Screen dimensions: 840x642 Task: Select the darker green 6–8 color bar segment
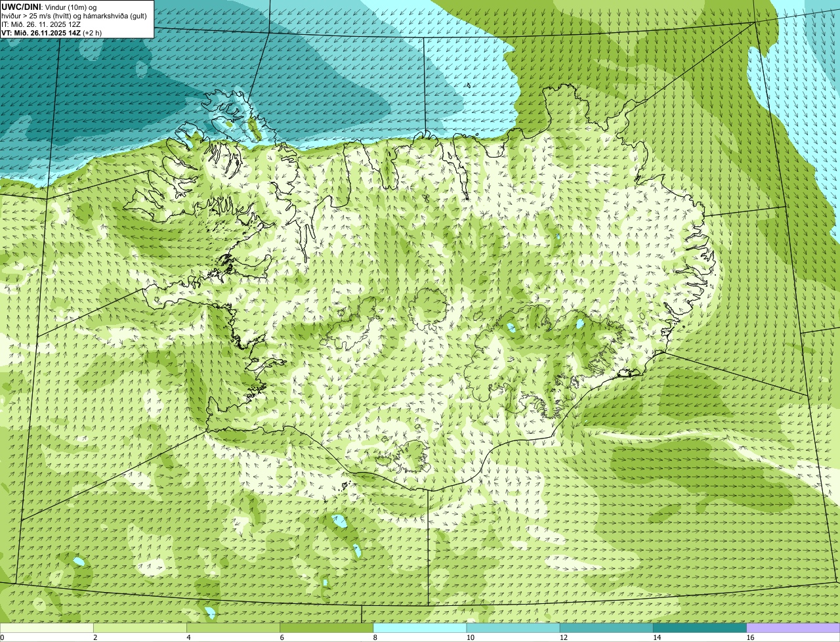click(x=327, y=628)
